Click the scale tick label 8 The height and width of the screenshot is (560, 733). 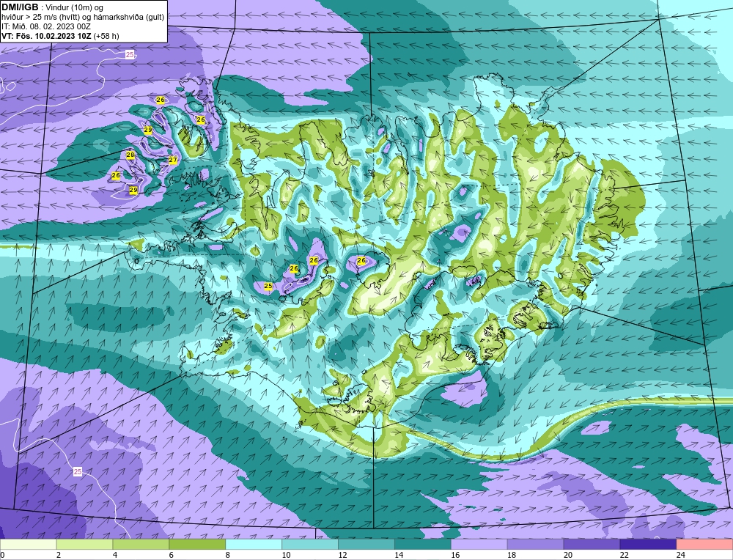(228, 555)
